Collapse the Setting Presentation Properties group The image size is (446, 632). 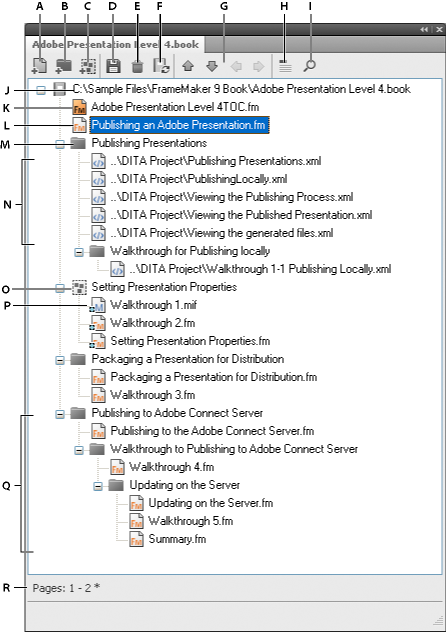[x=60, y=288]
